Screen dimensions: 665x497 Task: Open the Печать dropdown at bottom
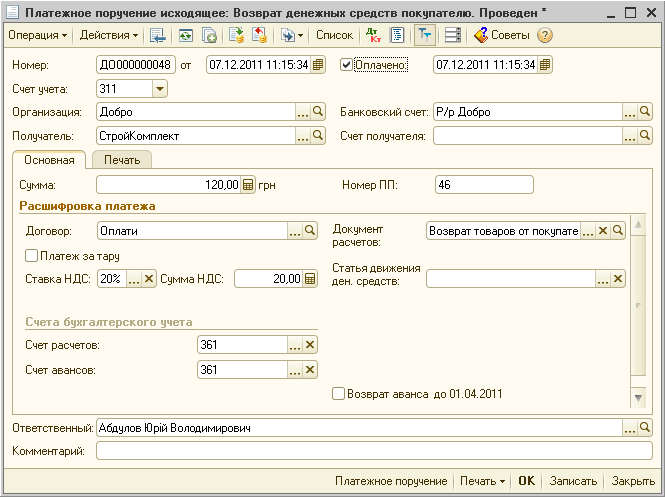(x=483, y=481)
